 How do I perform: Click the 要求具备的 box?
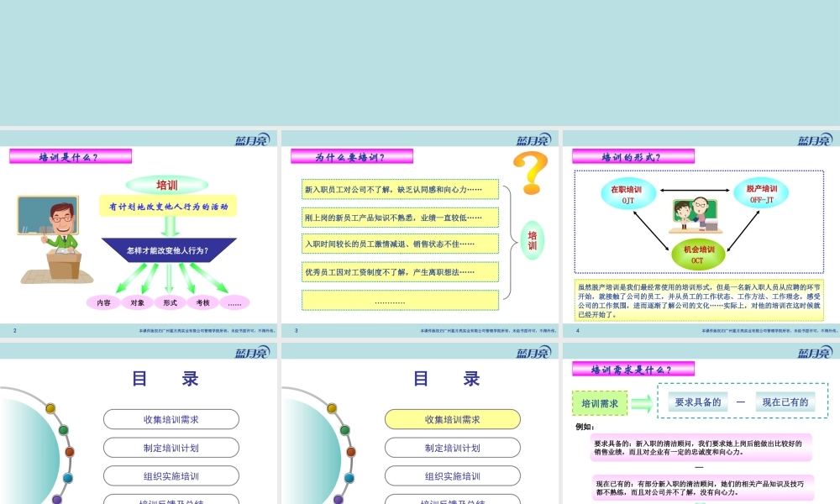point(697,402)
